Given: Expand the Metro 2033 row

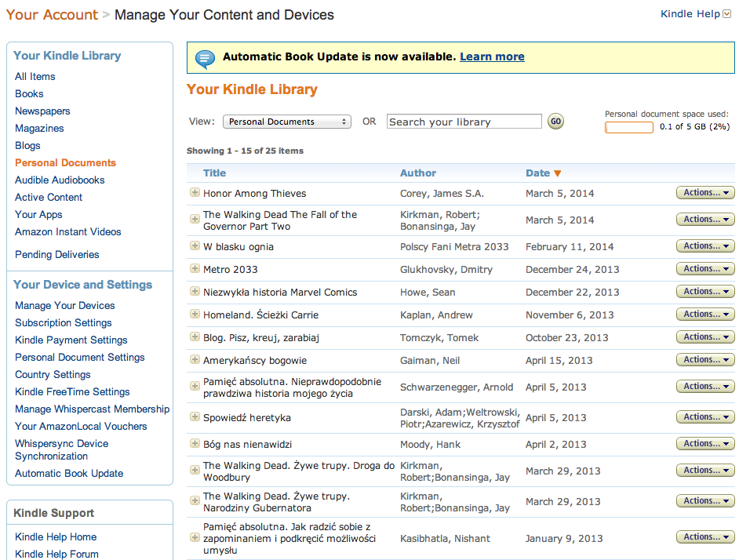Looking at the screenshot, I should (x=195, y=268).
